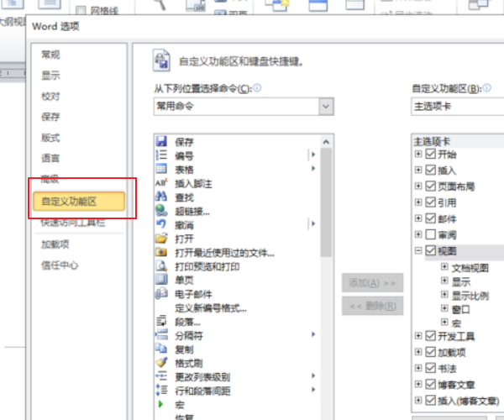The width and height of the screenshot is (504, 420).
Task: Click the paragraph (段落) command icon
Action: (x=161, y=321)
